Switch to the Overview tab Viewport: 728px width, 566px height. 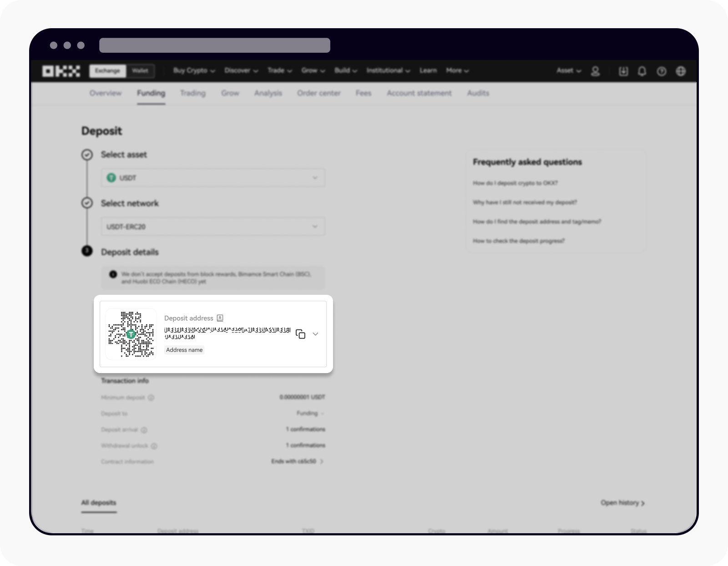pyautogui.click(x=106, y=93)
